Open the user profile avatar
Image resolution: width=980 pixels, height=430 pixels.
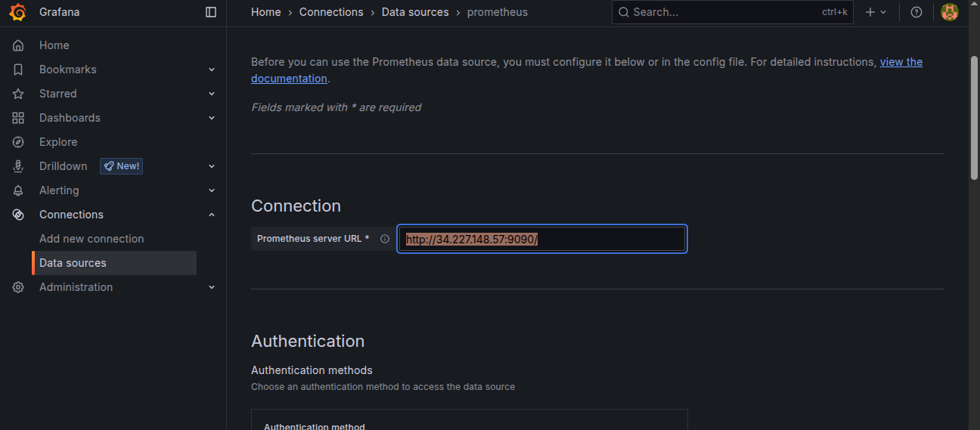[x=950, y=12]
